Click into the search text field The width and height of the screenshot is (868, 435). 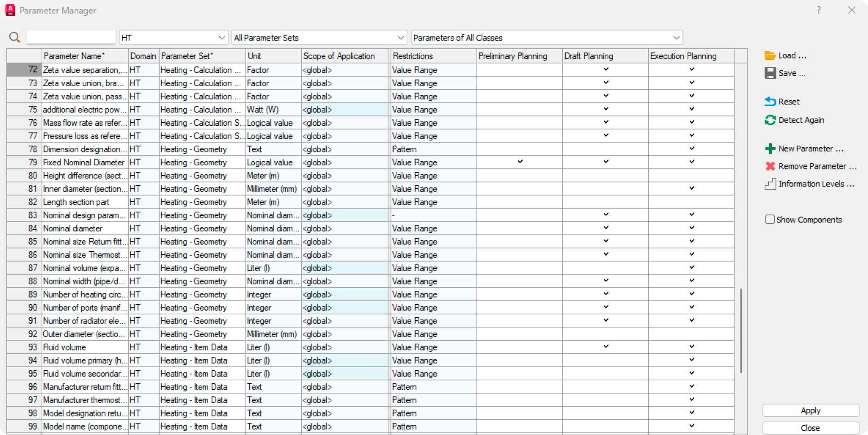(71, 37)
